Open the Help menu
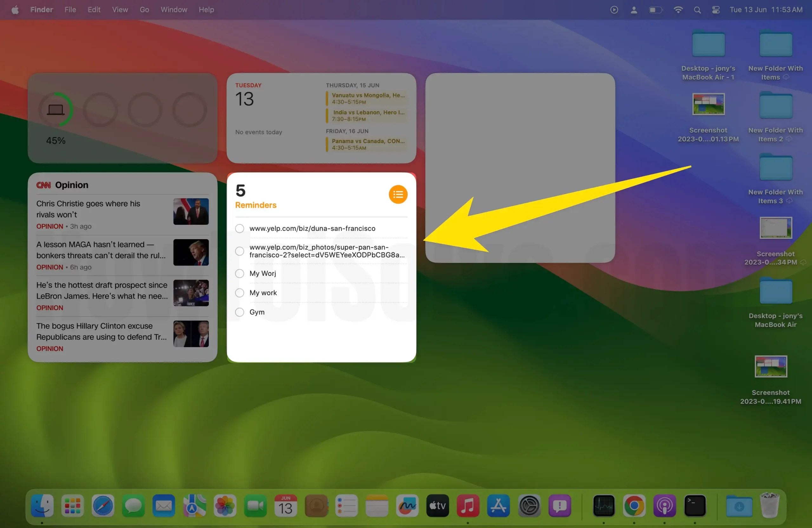 pyautogui.click(x=206, y=10)
